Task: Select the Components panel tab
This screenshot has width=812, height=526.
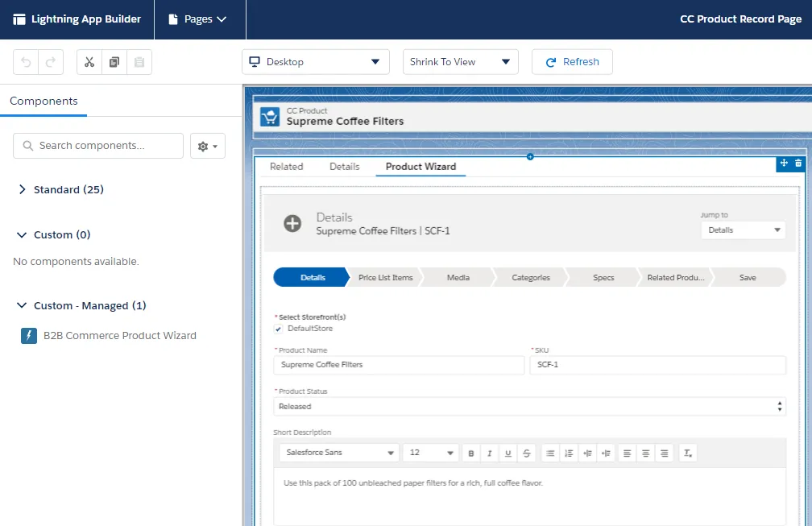Action: (x=43, y=101)
